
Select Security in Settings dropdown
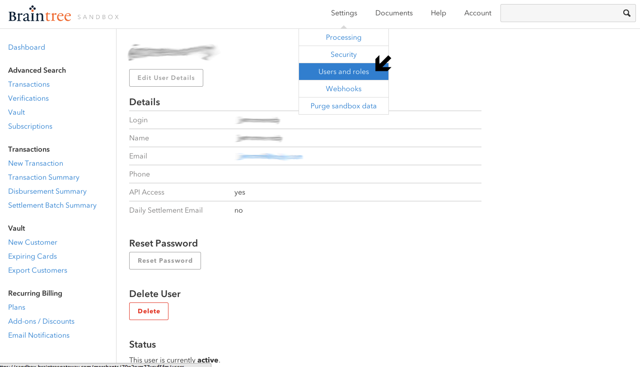[x=343, y=54]
